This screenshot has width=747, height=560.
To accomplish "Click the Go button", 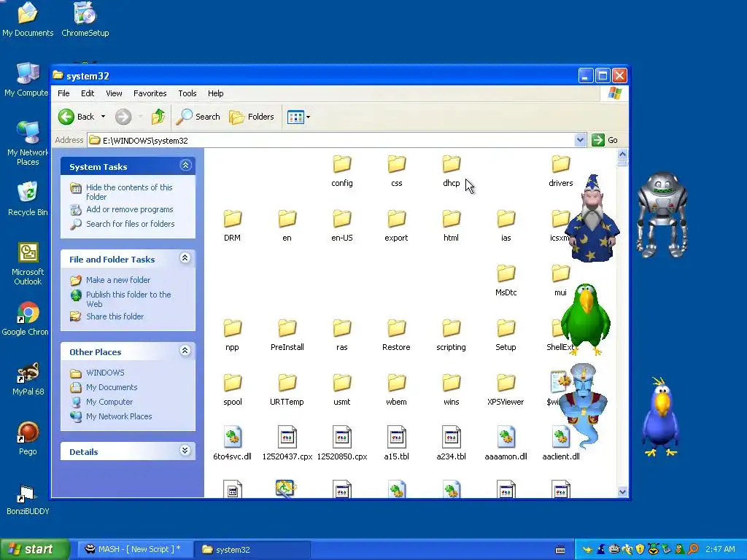I will coord(605,140).
